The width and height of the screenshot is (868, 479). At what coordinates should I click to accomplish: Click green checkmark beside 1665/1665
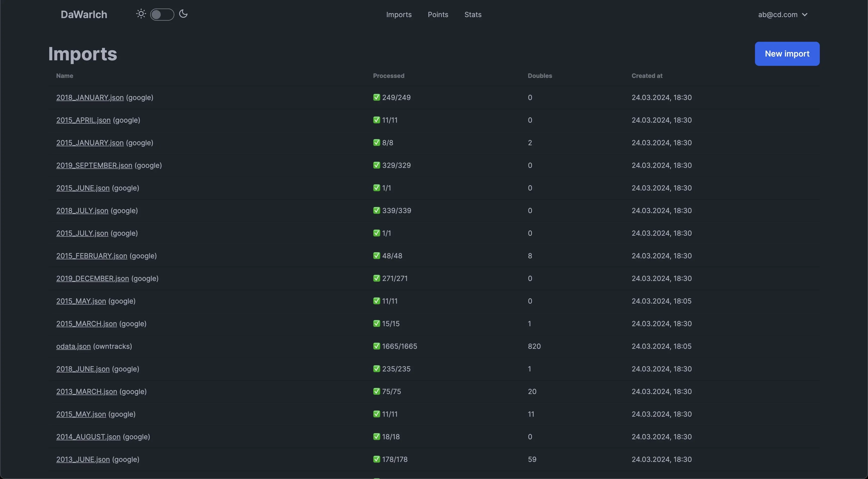[376, 346]
